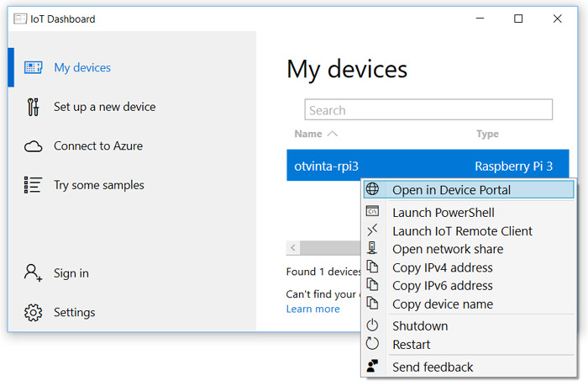Click into the Search devices field
The width and height of the screenshot is (588, 386).
coord(428,109)
